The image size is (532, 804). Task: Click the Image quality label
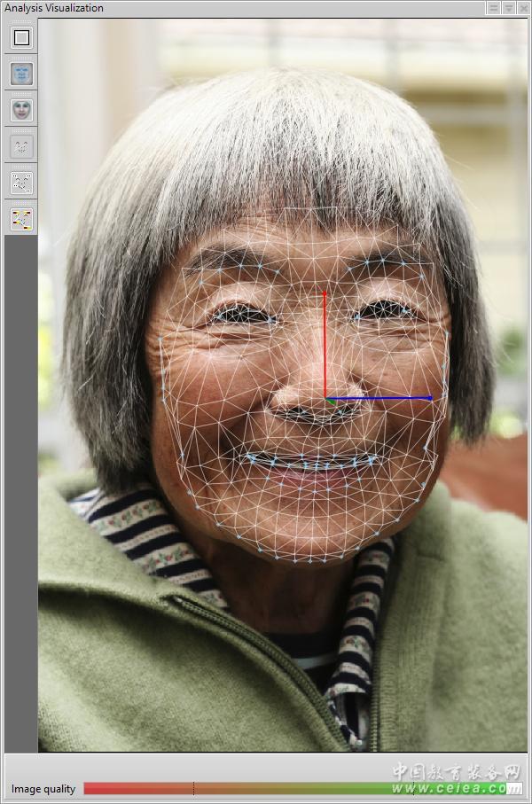(x=43, y=789)
